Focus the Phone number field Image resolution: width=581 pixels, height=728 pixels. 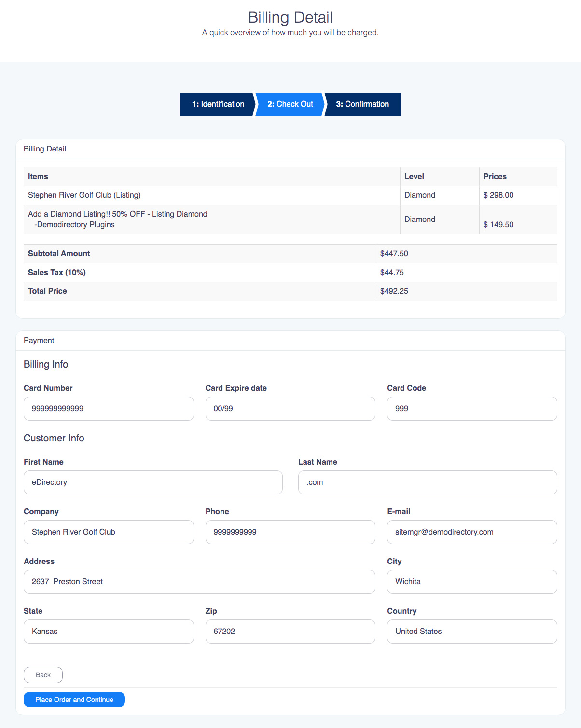290,532
